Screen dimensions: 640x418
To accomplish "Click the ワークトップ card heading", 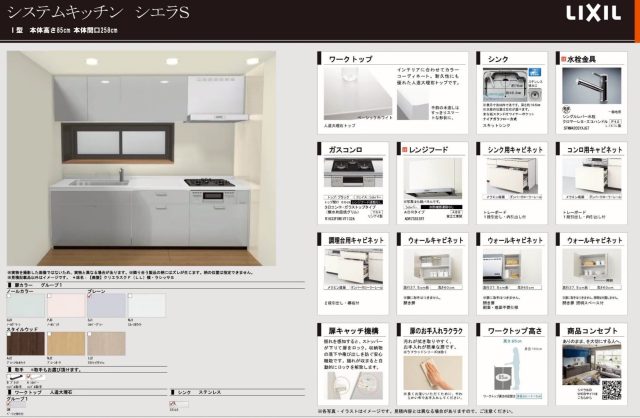I will click(x=351, y=59).
